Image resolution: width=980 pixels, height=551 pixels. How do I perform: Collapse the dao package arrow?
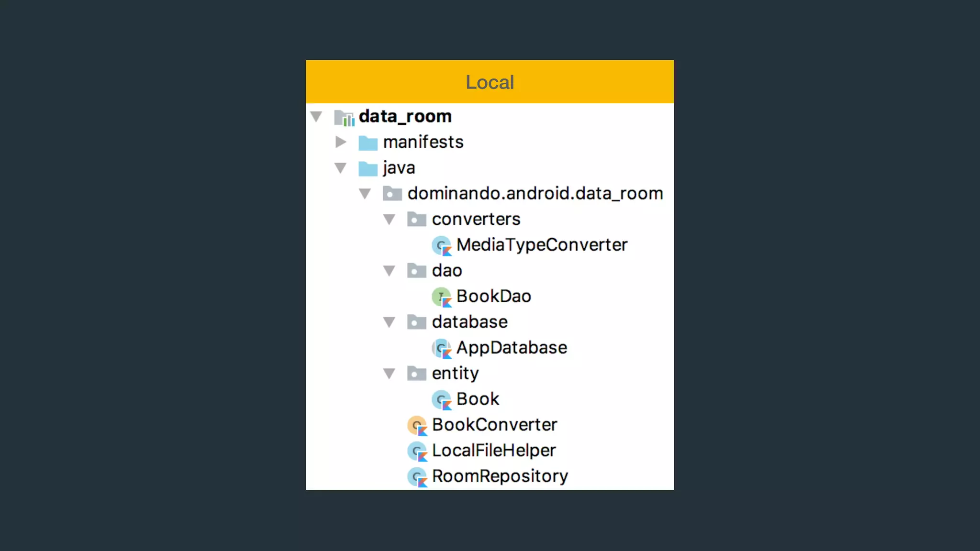[390, 271]
